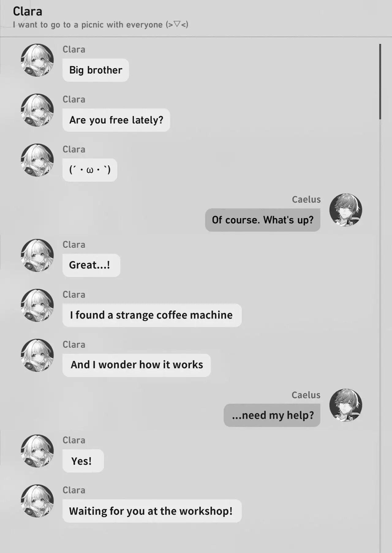Click Clara's status line about a picnic

[100, 24]
